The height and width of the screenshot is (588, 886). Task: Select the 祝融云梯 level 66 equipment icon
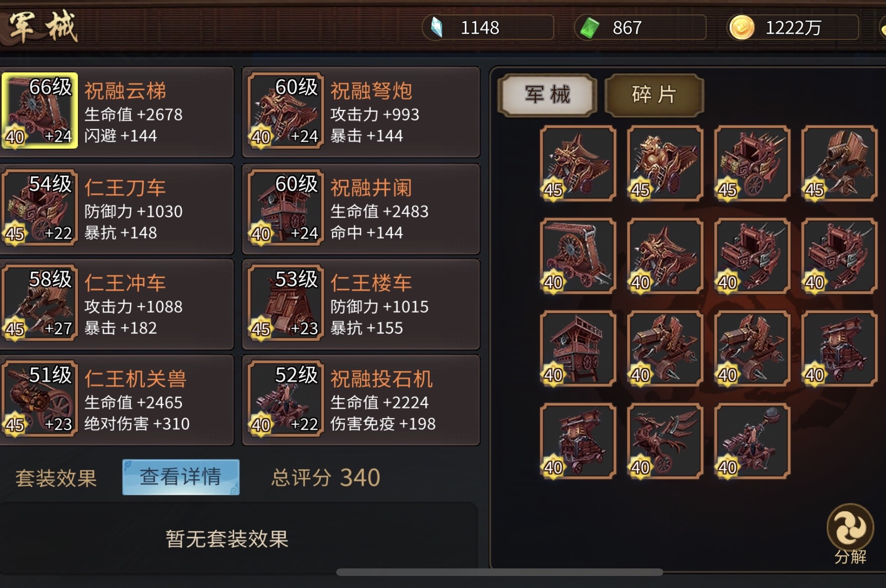40,111
